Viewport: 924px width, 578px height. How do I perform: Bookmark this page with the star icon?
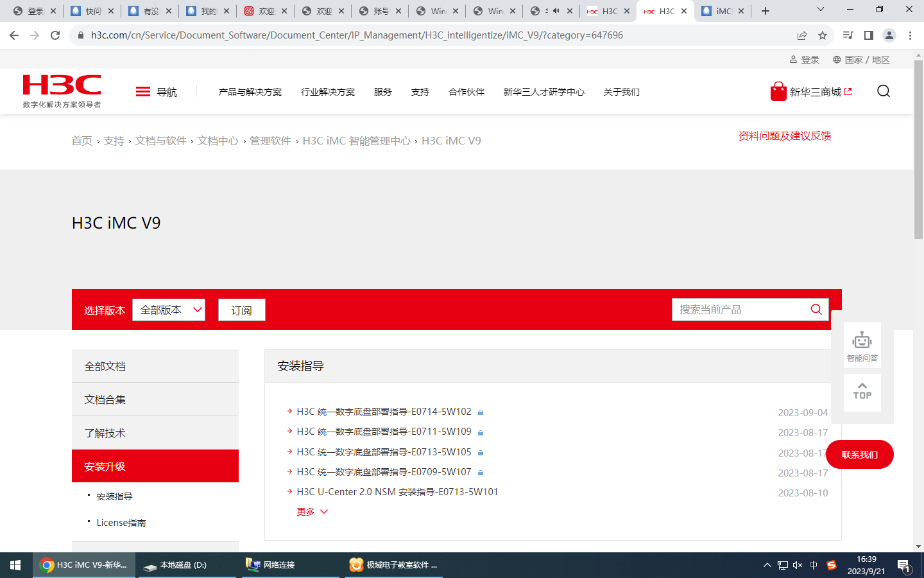(823, 35)
